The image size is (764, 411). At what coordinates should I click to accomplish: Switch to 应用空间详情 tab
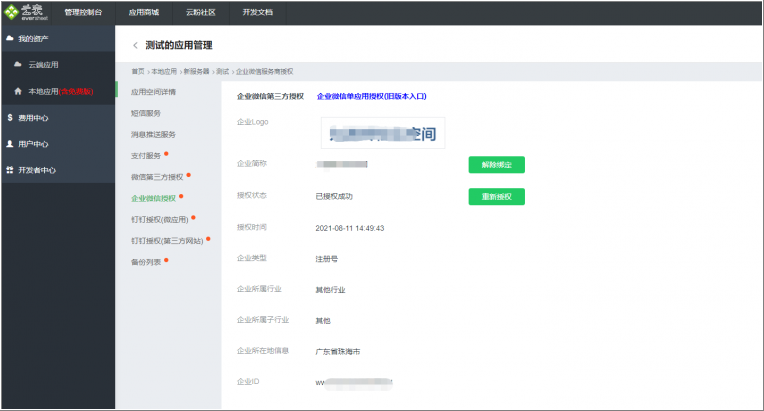[x=153, y=92]
